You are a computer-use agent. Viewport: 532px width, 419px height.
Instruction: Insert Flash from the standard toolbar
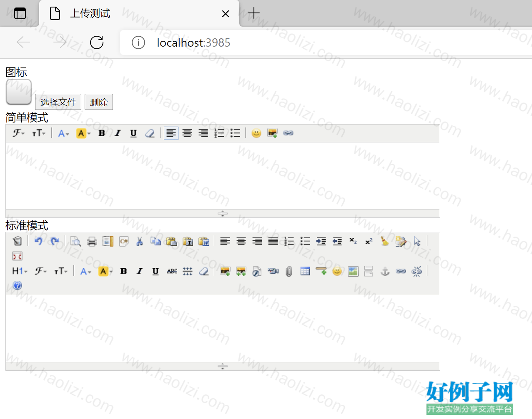coord(257,271)
